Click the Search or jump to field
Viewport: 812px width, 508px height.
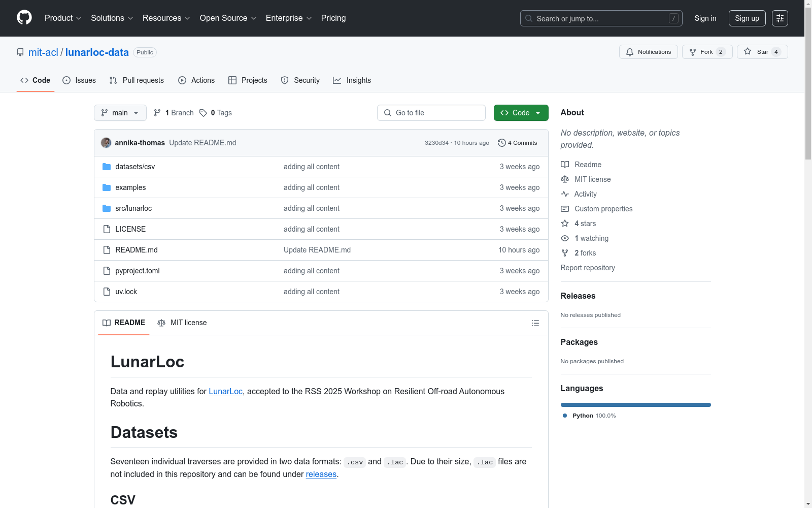[601, 18]
